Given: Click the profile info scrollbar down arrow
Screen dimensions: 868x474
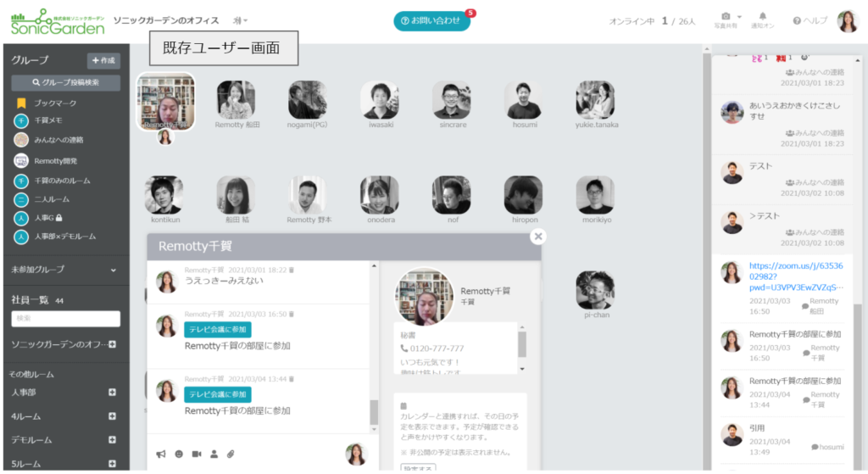Looking at the screenshot, I should click(522, 369).
